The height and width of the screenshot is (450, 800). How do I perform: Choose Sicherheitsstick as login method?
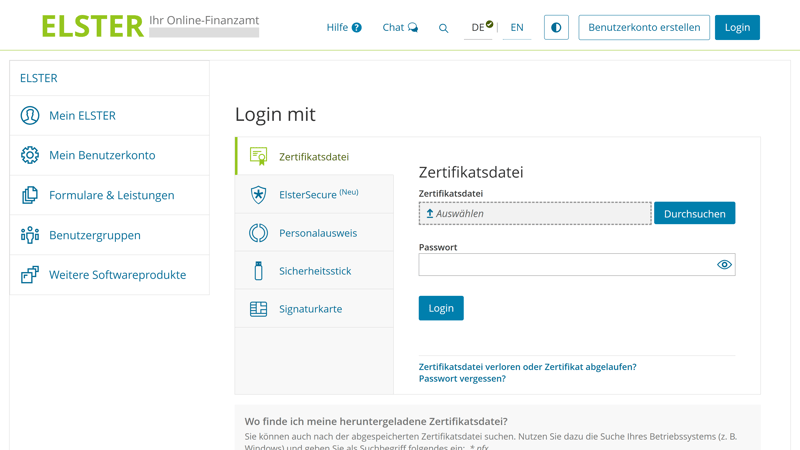pyautogui.click(x=315, y=271)
